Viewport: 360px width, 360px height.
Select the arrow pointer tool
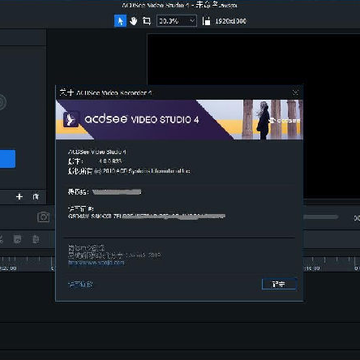[120, 21]
